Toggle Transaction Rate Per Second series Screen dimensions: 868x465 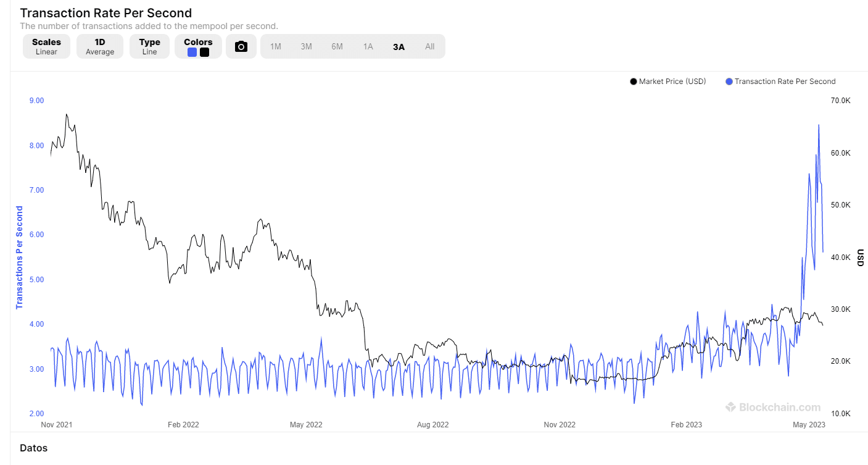(x=781, y=82)
